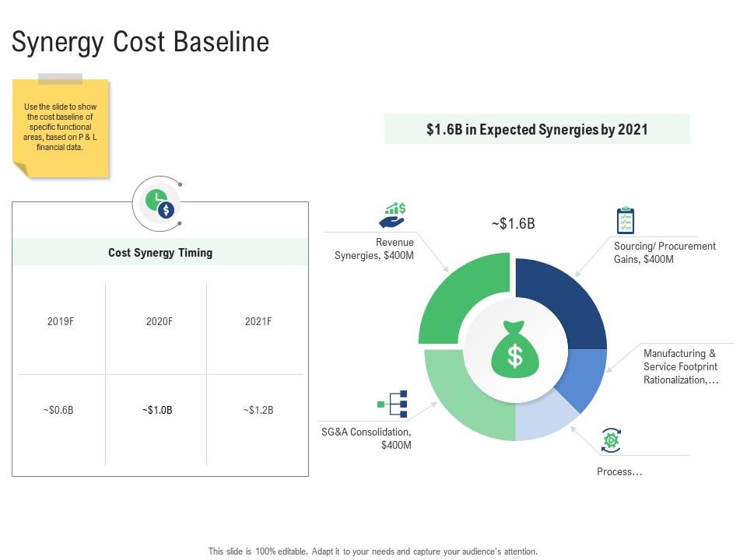Click the clipboard icon near Sourcing/Procurement Gains
The width and height of the screenshot is (747, 560).
tap(624, 220)
